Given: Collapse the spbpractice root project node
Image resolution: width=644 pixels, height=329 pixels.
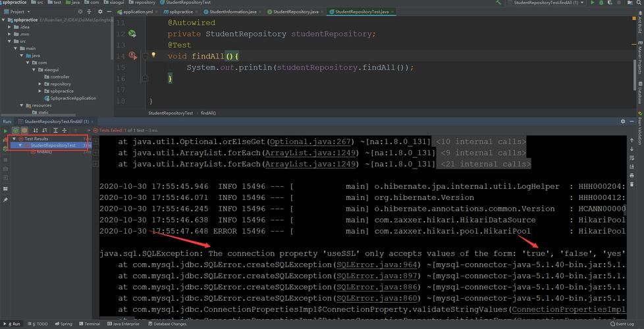Looking at the screenshot, I should 4,20.
